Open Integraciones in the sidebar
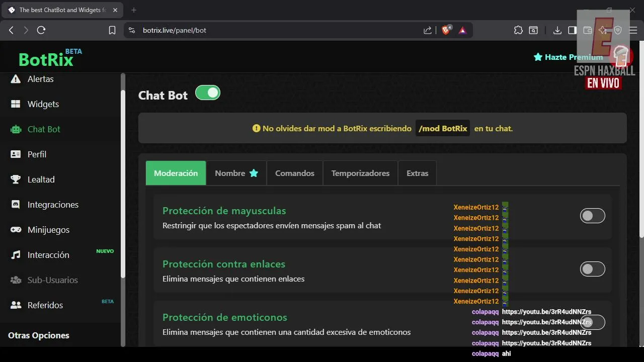Screen dimensions: 644x362 53,205
